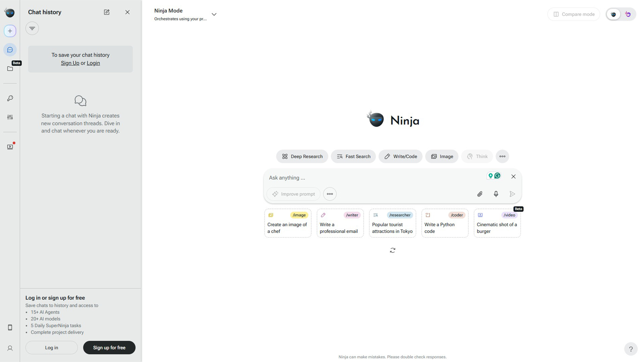Click the Grammarly icon in prompt box
Image resolution: width=644 pixels, height=362 pixels.
(497, 176)
